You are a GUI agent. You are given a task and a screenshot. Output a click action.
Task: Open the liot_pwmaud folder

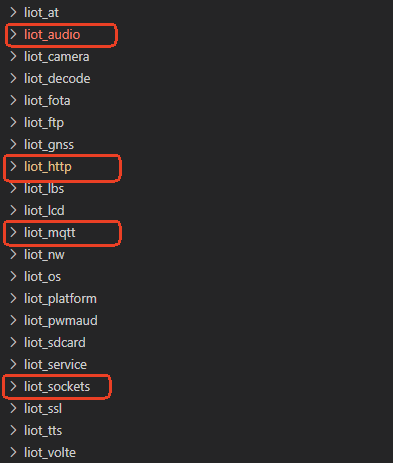[x=61, y=321]
